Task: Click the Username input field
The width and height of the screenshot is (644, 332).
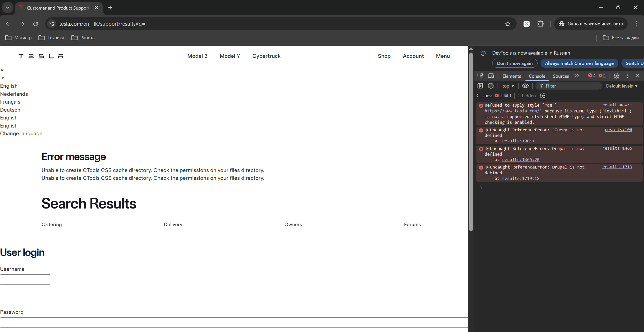Action: coord(25,279)
